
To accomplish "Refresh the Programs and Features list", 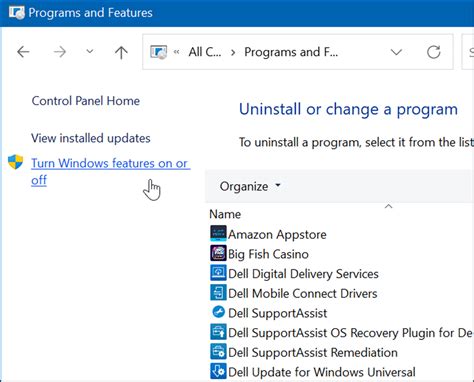I will (x=434, y=52).
